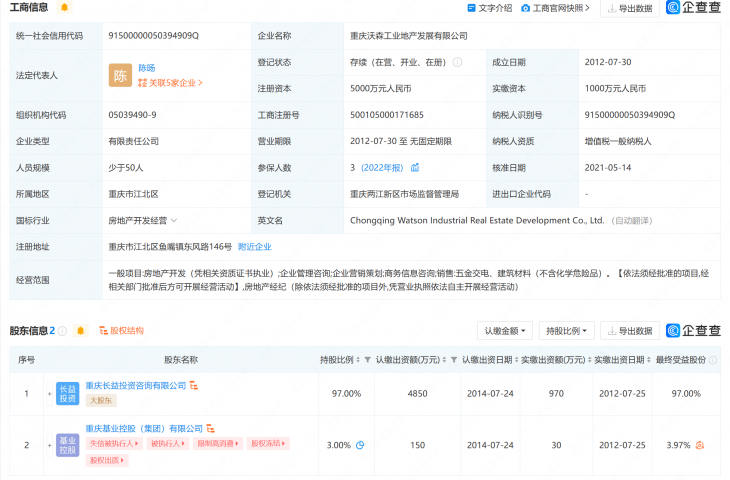
Task: Expand the 限制高消费 risk tag
Action: (x=218, y=444)
